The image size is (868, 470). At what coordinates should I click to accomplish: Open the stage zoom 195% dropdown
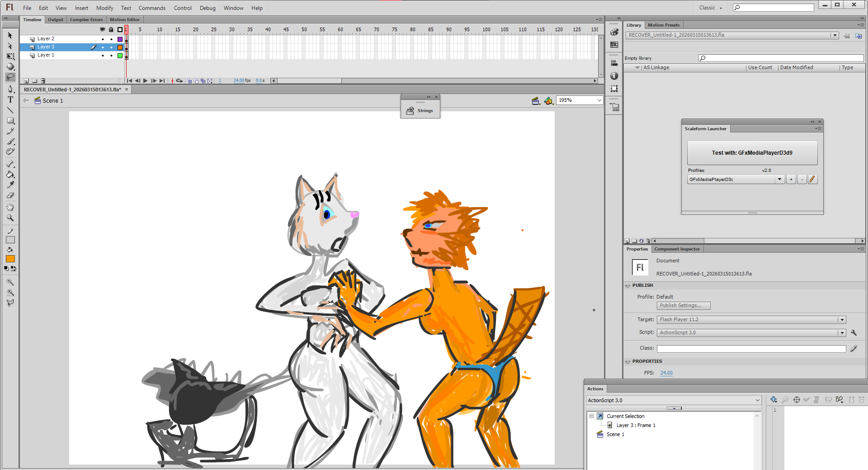(599, 100)
